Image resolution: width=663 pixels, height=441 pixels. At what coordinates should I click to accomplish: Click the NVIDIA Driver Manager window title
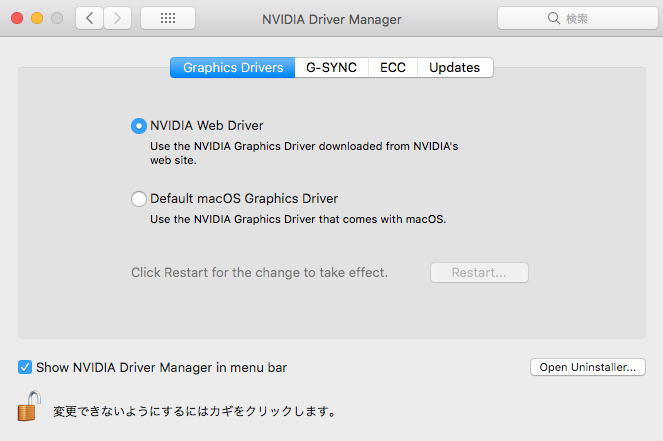point(332,19)
